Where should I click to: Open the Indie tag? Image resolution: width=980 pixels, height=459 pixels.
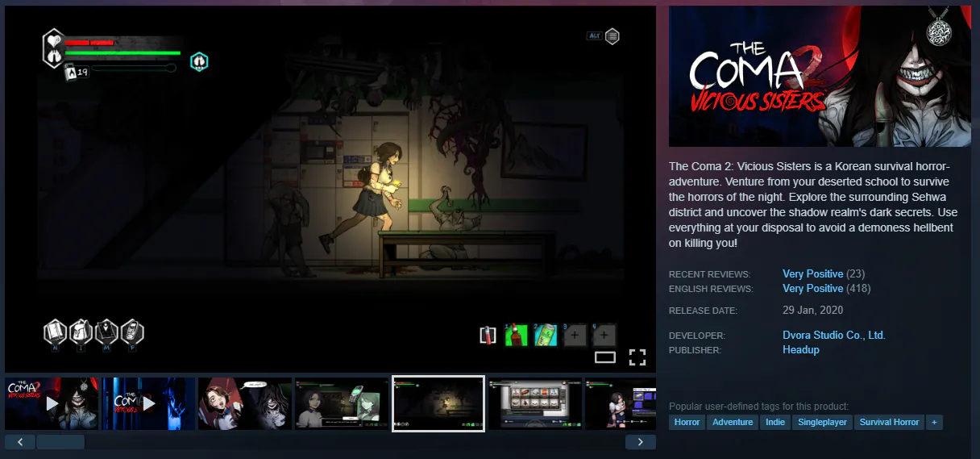pos(775,422)
